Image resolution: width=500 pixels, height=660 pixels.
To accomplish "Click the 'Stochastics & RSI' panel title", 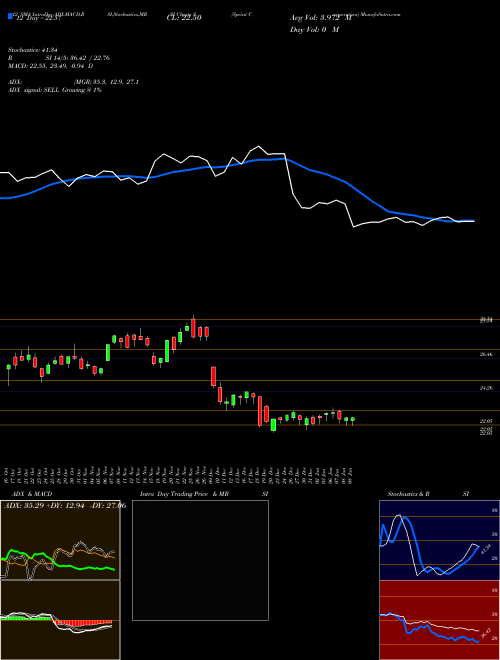I will 428,494.
